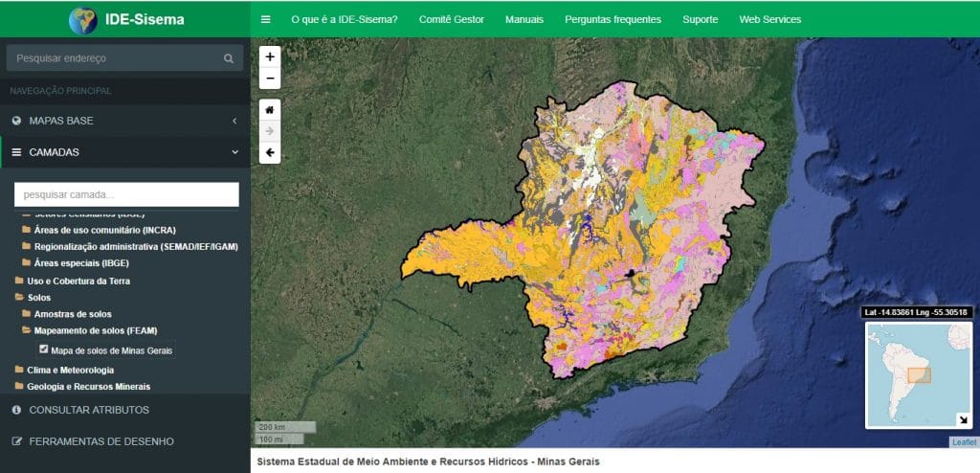This screenshot has width=980, height=473.
Task: Click the home extent map button
Action: (270, 109)
